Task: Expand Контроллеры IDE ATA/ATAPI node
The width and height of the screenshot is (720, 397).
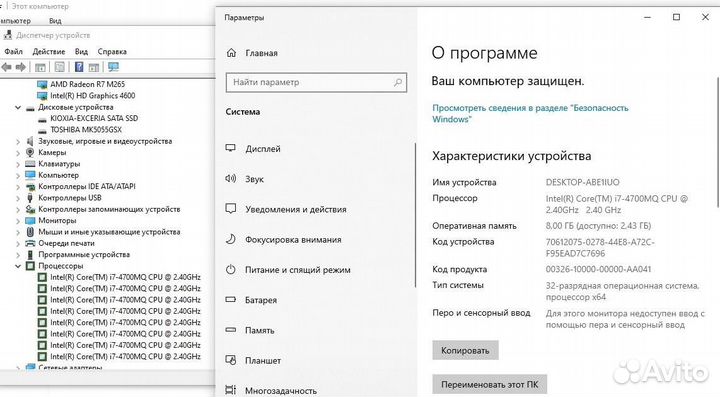Action: [18, 187]
